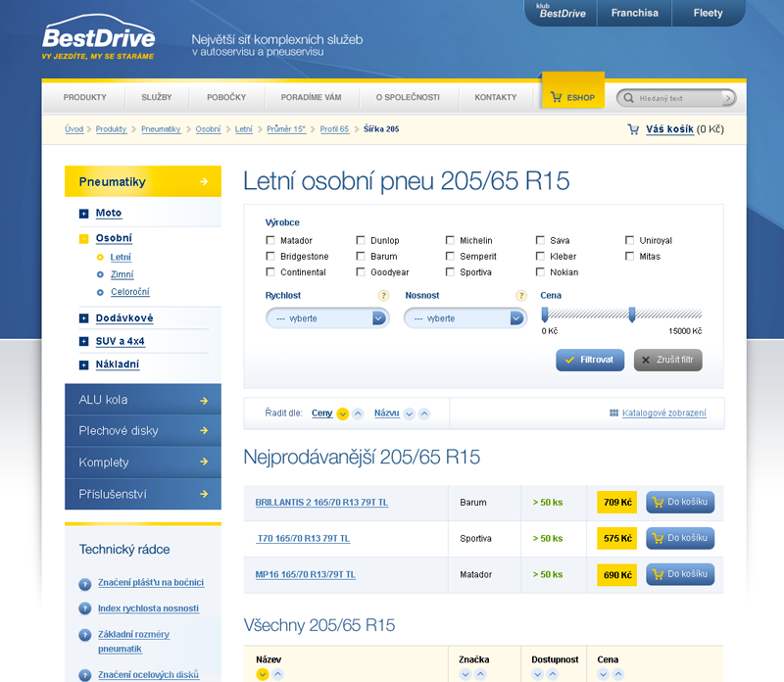This screenshot has width=784, height=682.
Task: Expand the Dodávkové category
Action: [x=84, y=318]
